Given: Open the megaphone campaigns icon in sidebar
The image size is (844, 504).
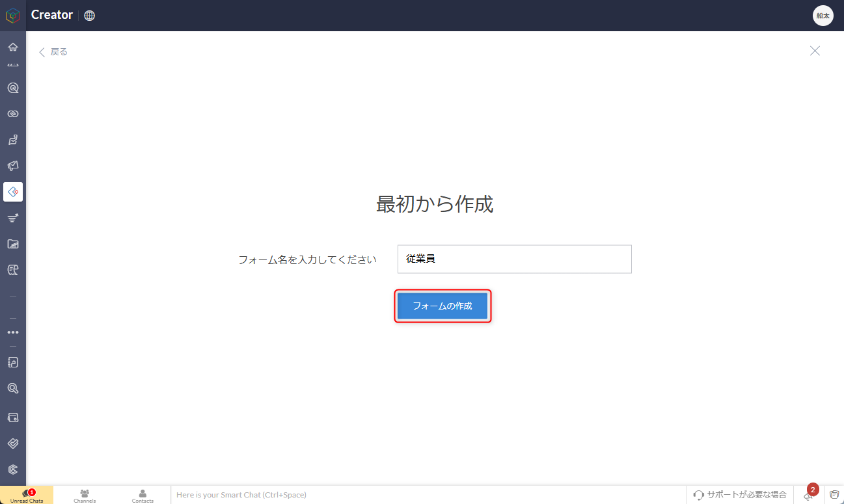Looking at the screenshot, I should click(x=12, y=166).
